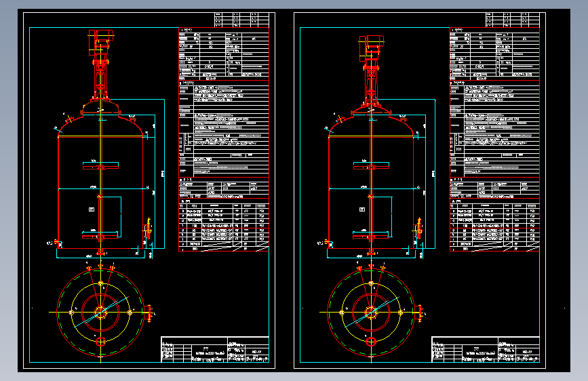The height and width of the screenshot is (381, 588).
Task: Pick the title block of the left sheet
Action: pyautogui.click(x=215, y=350)
